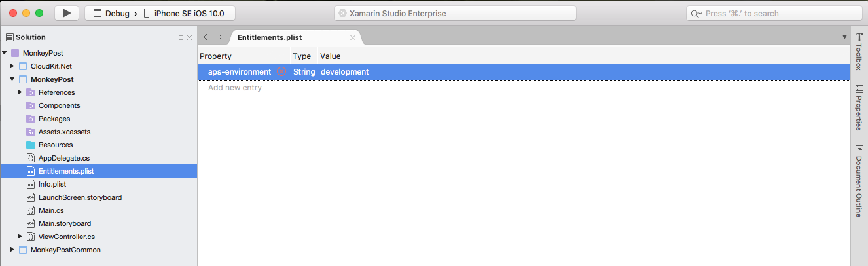Toggle auto-hide on the Solution pad

click(x=181, y=38)
